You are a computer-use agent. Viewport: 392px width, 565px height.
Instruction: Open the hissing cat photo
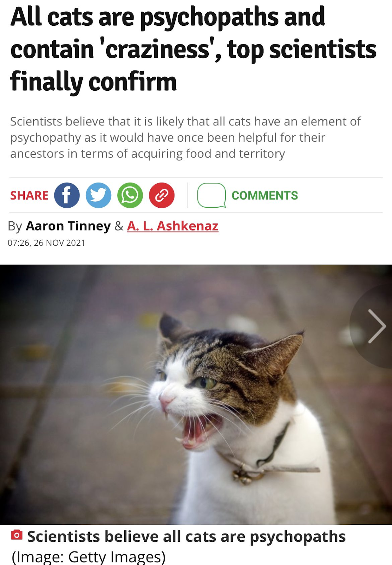point(196,394)
